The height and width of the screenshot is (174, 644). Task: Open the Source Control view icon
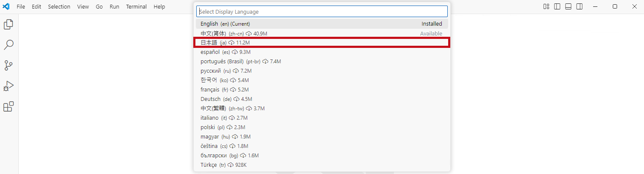[9, 65]
